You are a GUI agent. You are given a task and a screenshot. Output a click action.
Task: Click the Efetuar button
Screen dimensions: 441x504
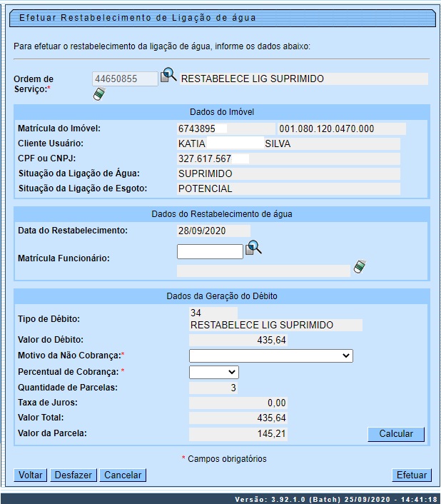pyautogui.click(x=412, y=475)
